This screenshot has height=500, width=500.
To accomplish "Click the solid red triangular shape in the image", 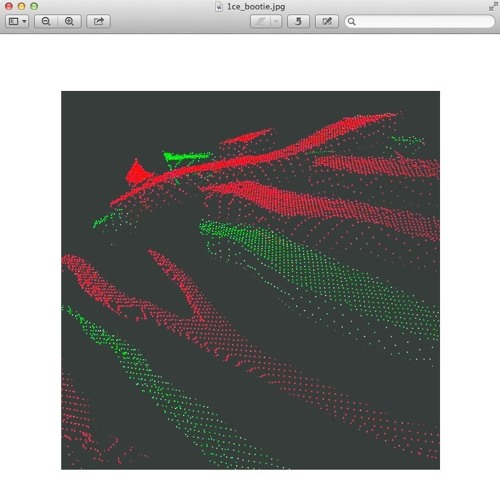I will coord(137,173).
